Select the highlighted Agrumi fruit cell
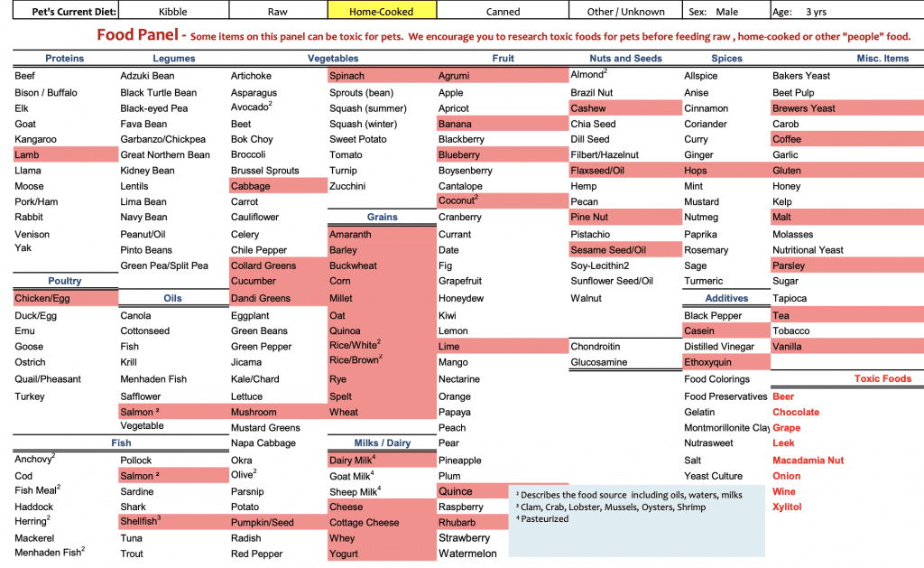The image size is (924, 568). [x=503, y=76]
